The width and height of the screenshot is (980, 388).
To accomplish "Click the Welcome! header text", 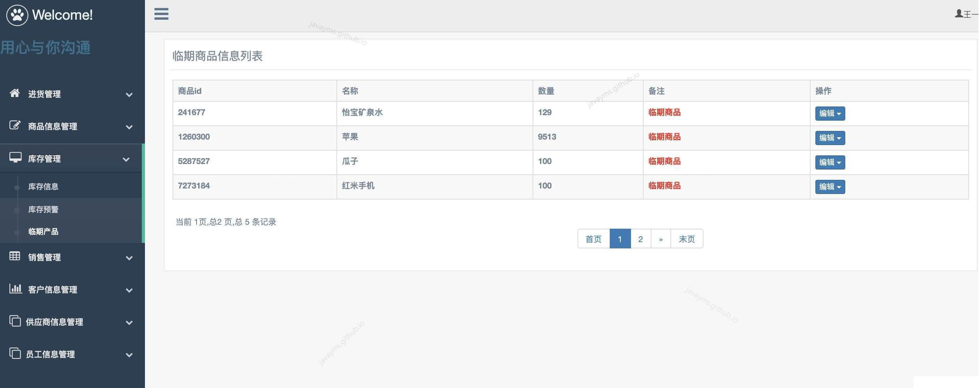I will 62,15.
